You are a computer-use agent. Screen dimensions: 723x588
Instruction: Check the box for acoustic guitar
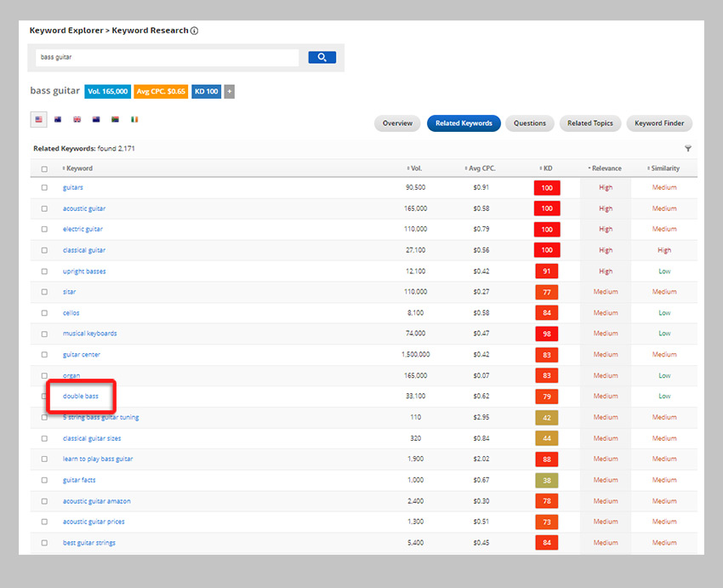click(44, 208)
